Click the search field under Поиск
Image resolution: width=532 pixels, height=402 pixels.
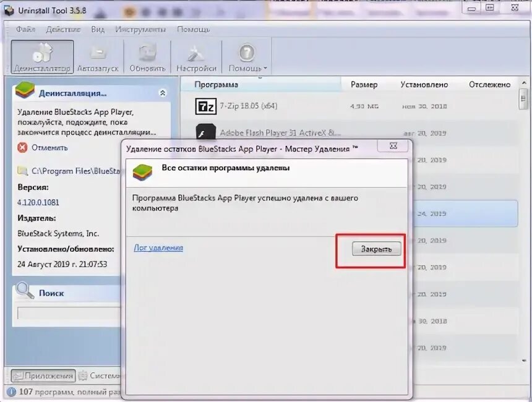tap(69, 313)
